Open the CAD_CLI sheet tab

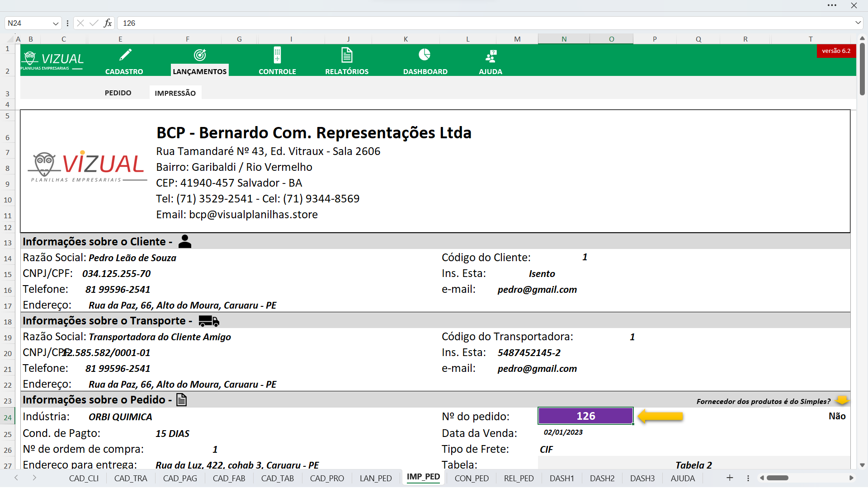coord(84,478)
